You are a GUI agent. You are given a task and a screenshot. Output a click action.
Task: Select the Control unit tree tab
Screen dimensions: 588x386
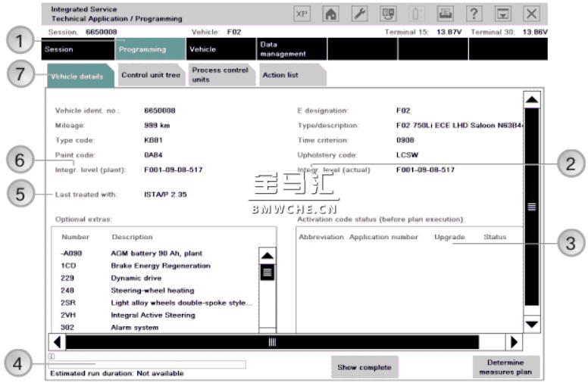tap(150, 75)
